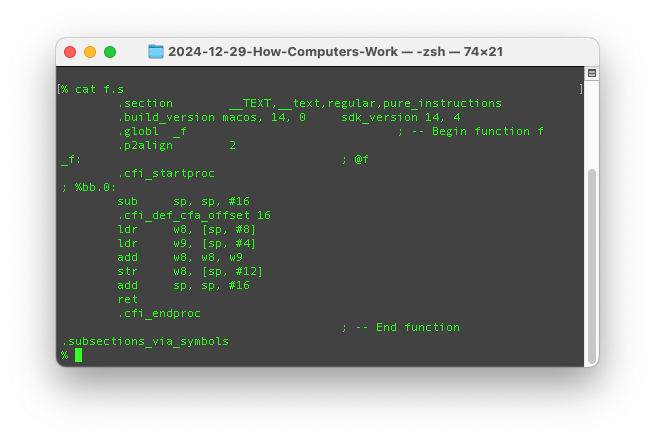The height and width of the screenshot is (441, 655).
Task: Close the terminal window with red button
Action: tap(70, 52)
